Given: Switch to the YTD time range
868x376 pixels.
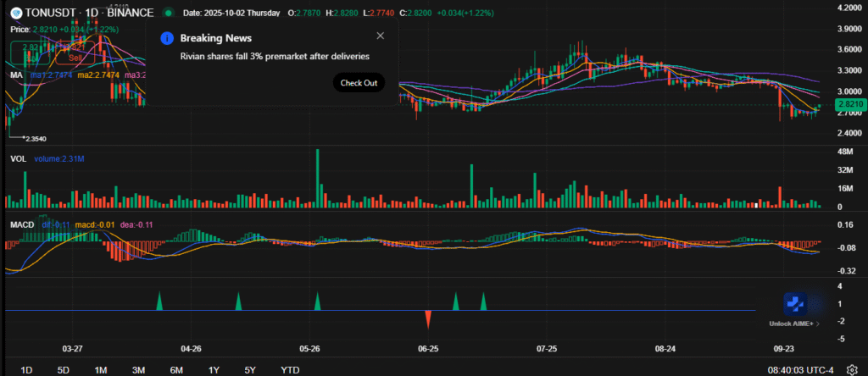Looking at the screenshot, I should (x=290, y=370).
